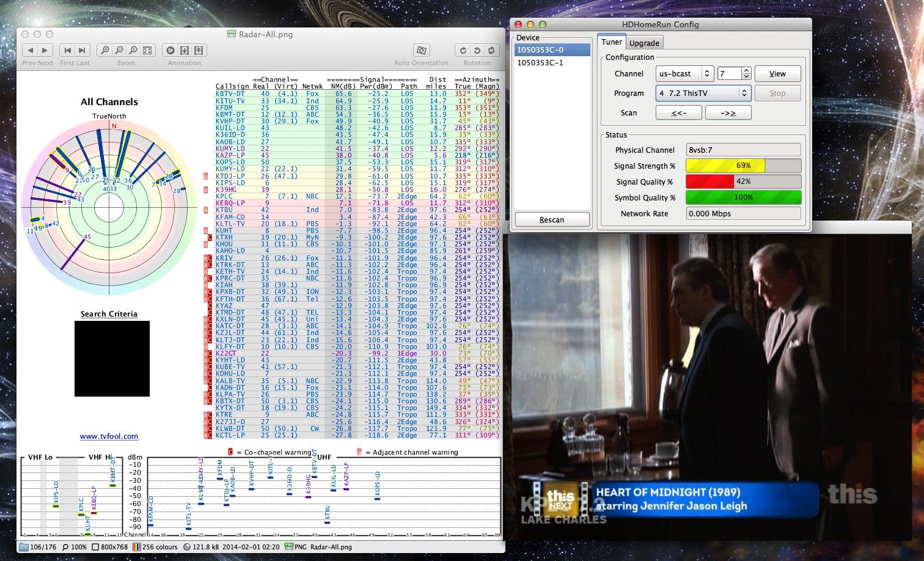Screen dimensions: 924x561
Task: Play the animation in the viewer toolbar
Action: pos(170,50)
